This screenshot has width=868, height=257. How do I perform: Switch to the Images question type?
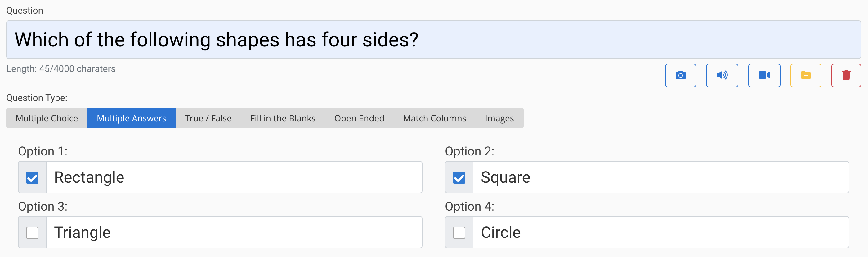(499, 118)
